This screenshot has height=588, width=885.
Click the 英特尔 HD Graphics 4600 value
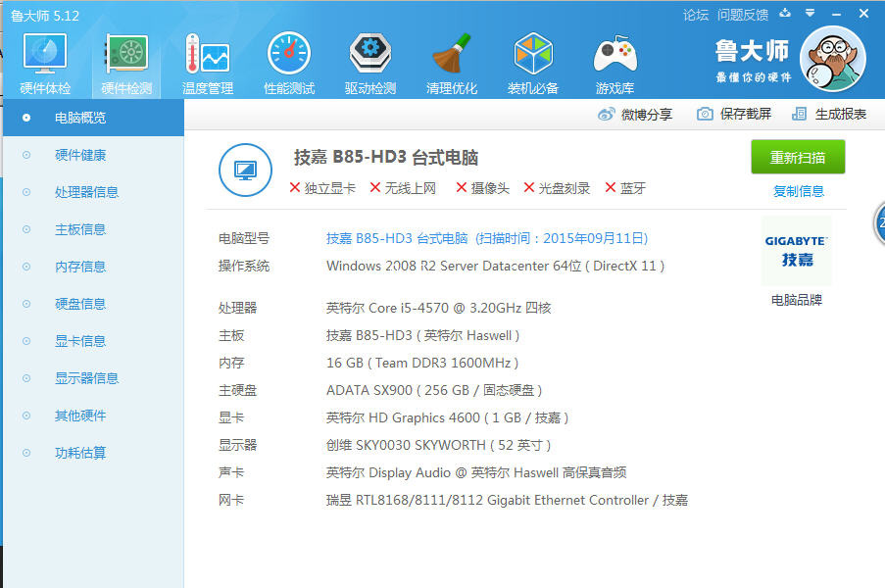coord(448,417)
